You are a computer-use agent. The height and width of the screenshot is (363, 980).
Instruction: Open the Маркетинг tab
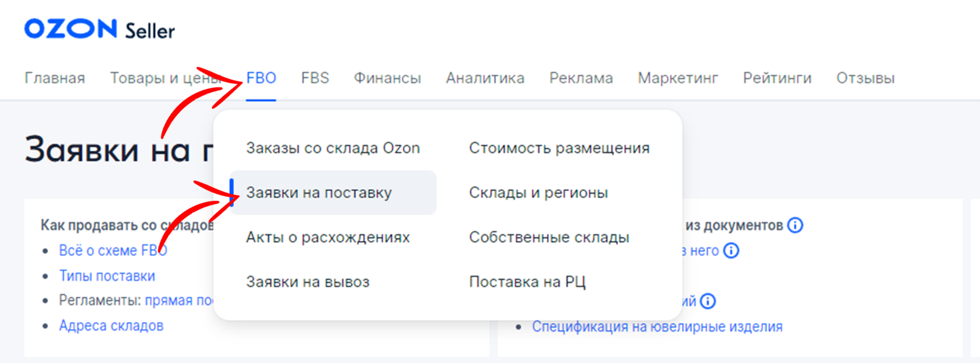[678, 78]
